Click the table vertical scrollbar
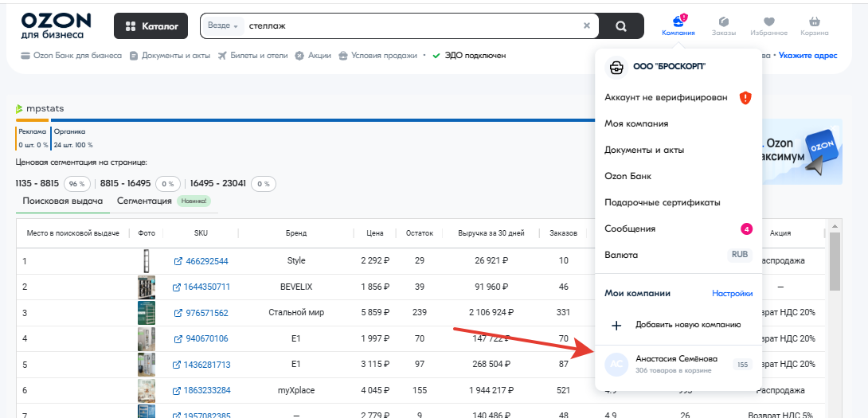868x418 pixels. click(x=835, y=262)
